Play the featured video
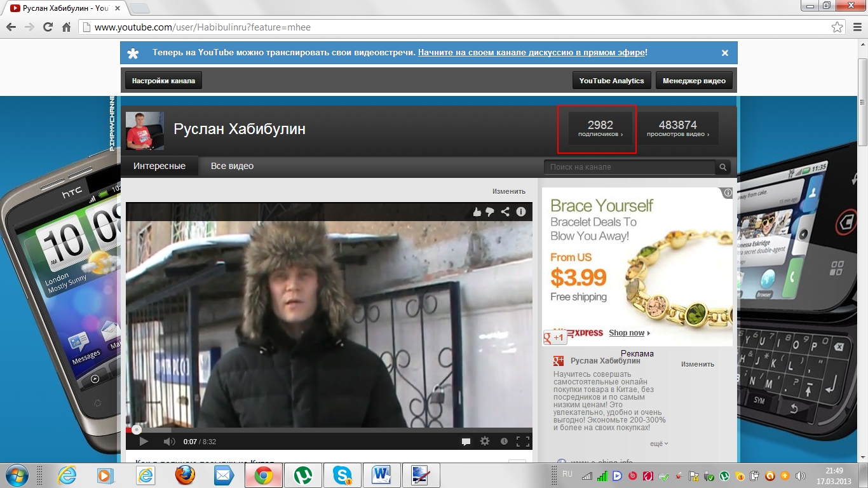868x488 pixels. coord(144,441)
